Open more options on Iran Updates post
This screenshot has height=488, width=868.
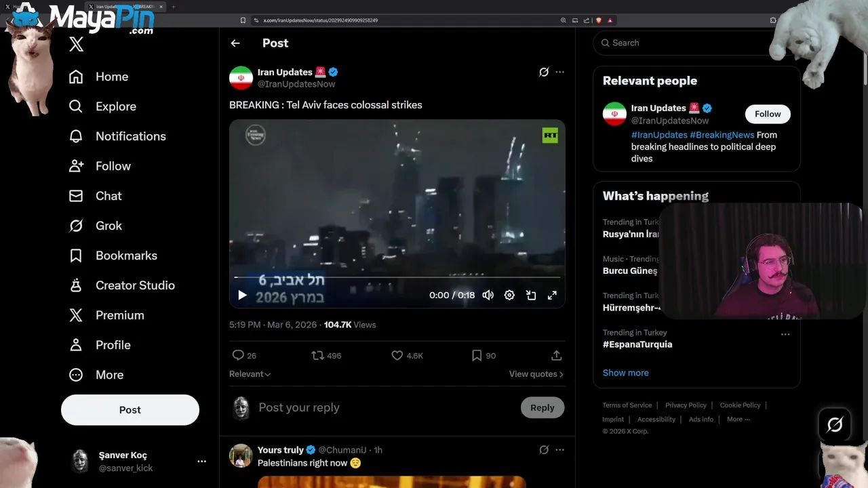pos(559,72)
